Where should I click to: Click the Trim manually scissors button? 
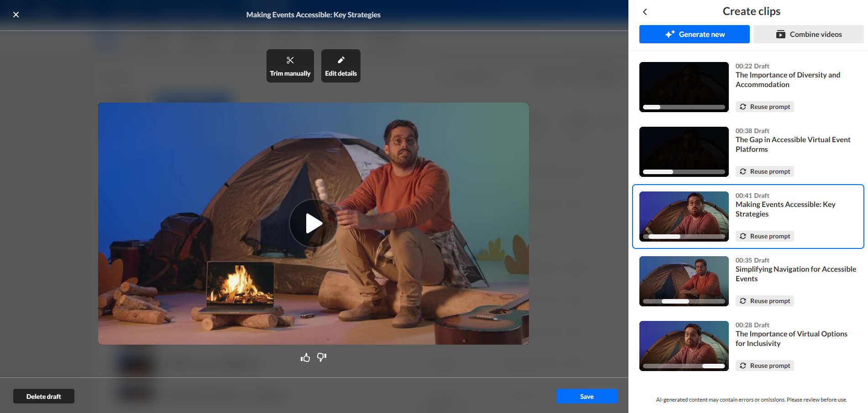coord(290,66)
